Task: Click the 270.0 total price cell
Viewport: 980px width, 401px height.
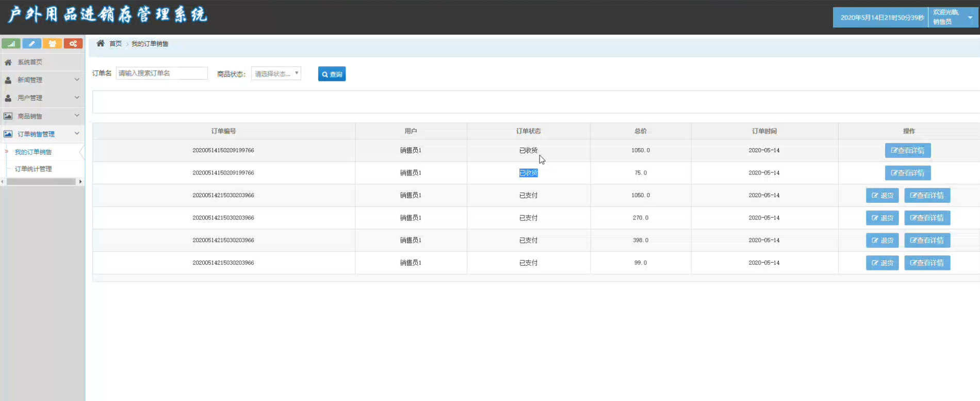Action: (x=641, y=218)
